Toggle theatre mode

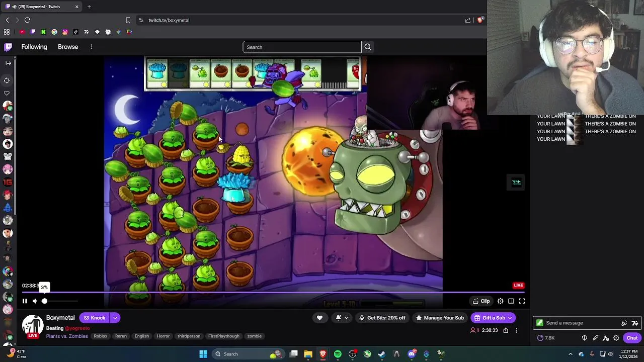[x=511, y=301]
